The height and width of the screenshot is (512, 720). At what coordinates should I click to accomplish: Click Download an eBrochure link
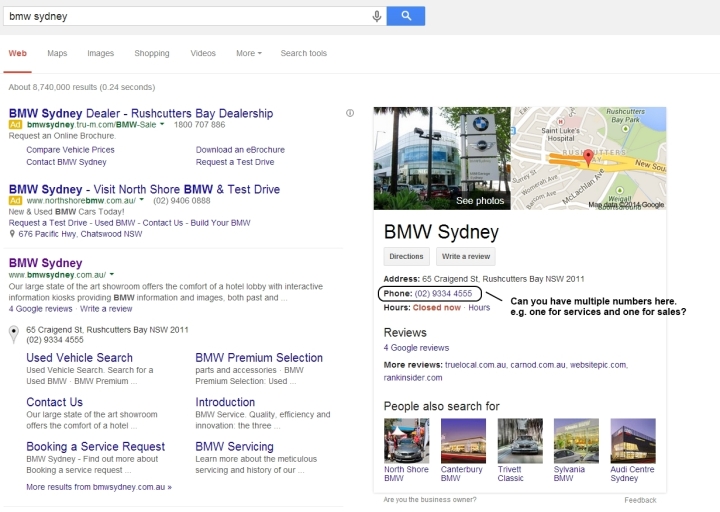[240, 150]
